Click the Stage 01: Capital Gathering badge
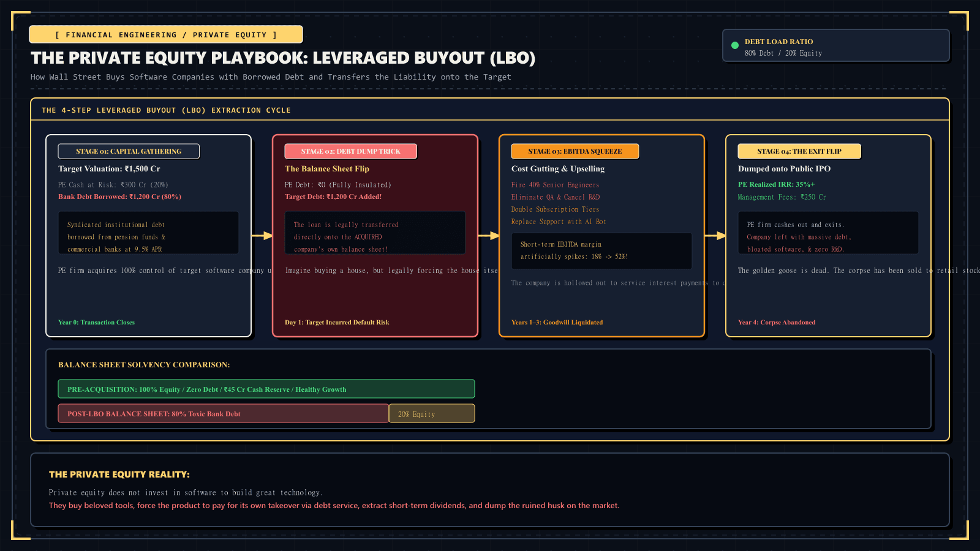Screen dimensions: 980x551 [129, 151]
